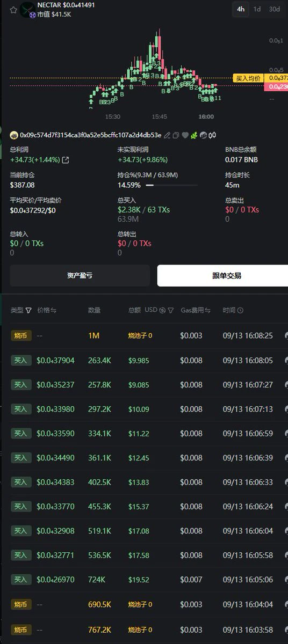Click 总转出 value $0 / 0 TXs

point(134,244)
